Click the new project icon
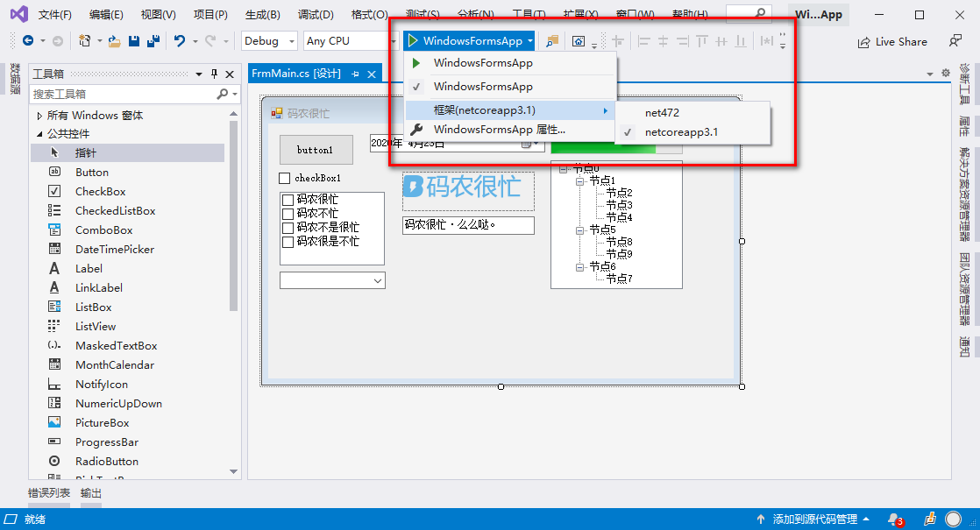The height and width of the screenshot is (530, 980). click(84, 41)
